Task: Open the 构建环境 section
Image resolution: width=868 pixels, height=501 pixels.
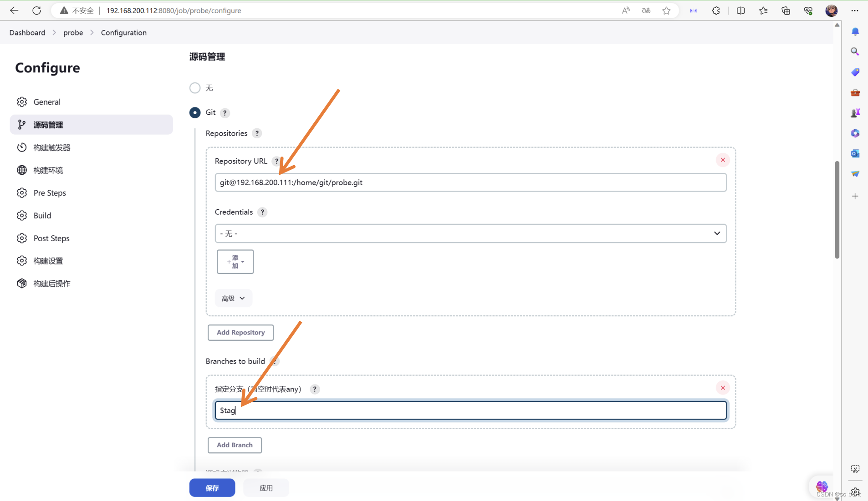Action: coord(91,170)
